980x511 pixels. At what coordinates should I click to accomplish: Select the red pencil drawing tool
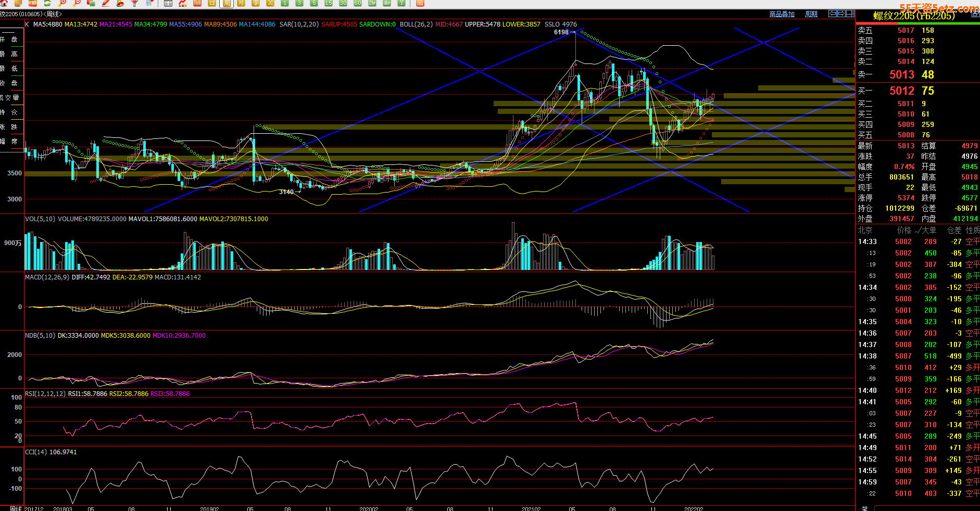click(106, 3)
